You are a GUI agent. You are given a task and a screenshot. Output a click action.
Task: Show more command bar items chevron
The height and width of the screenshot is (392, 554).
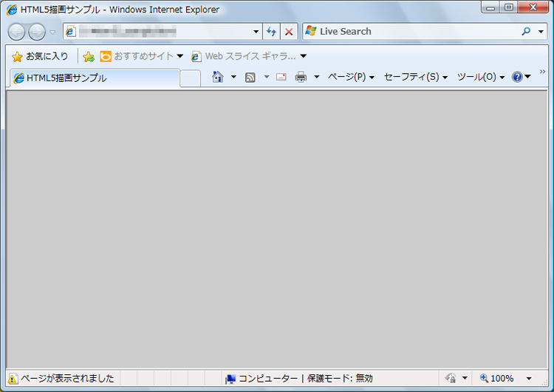click(x=542, y=72)
